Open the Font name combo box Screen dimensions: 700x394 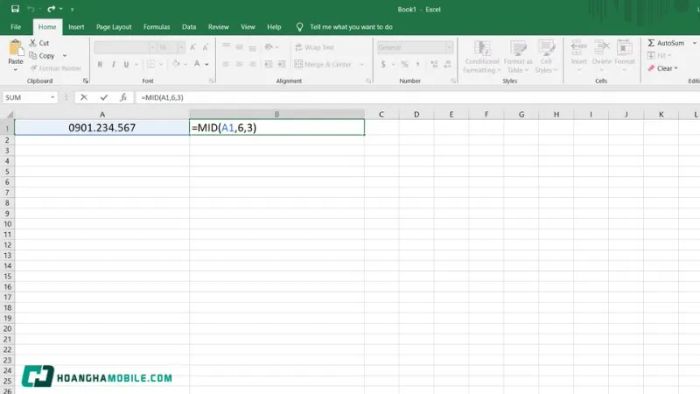pos(125,47)
